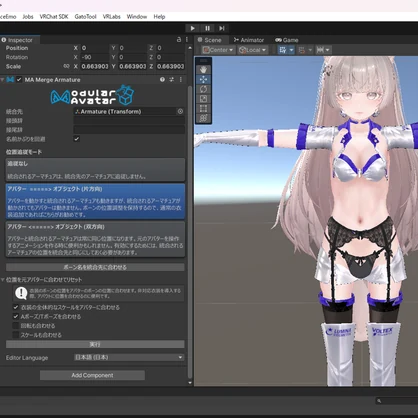
Task: Open MA Merge Armature preset settings icon
Action: click(x=172, y=80)
